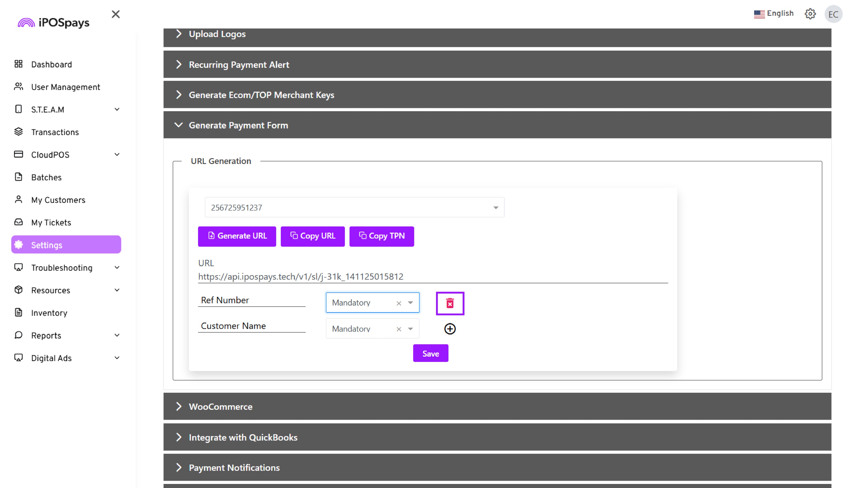Open Ref Number Mandatory dropdown arrow
Image resolution: width=868 pixels, height=488 pixels.
click(x=410, y=303)
